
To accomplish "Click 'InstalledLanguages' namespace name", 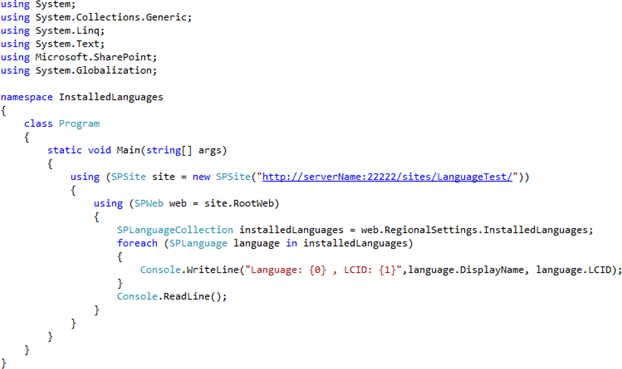I will (x=111, y=97).
